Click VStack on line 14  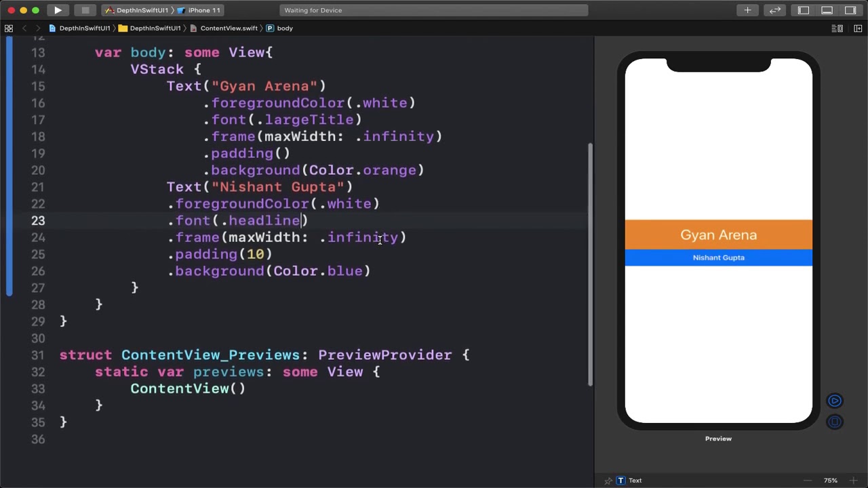coord(157,69)
